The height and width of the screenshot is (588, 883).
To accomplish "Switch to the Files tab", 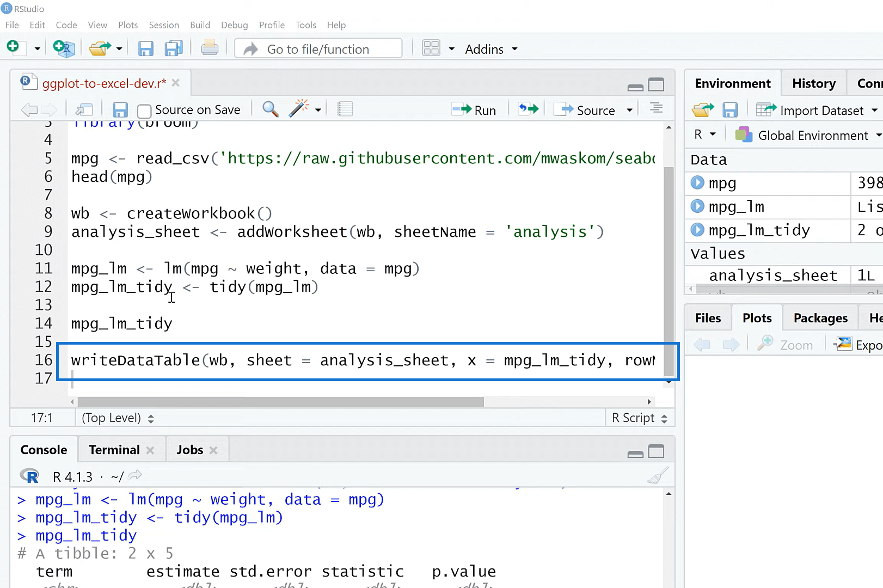I will (x=708, y=318).
